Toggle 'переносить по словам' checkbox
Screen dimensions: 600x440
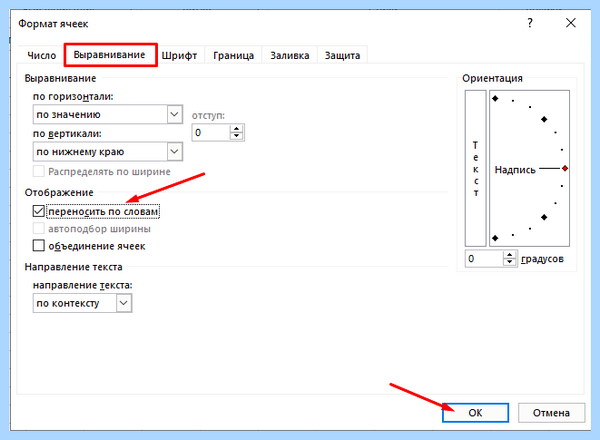pyautogui.click(x=39, y=211)
